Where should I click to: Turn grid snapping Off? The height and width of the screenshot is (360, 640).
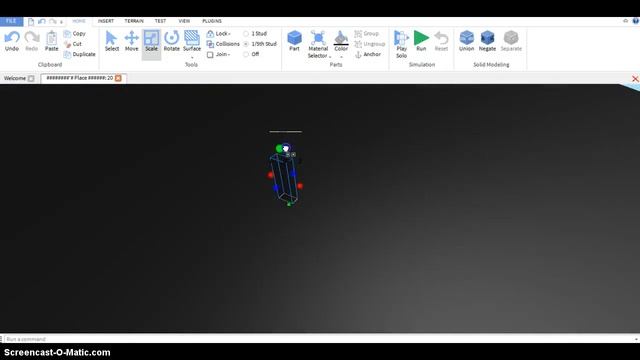(x=251, y=54)
